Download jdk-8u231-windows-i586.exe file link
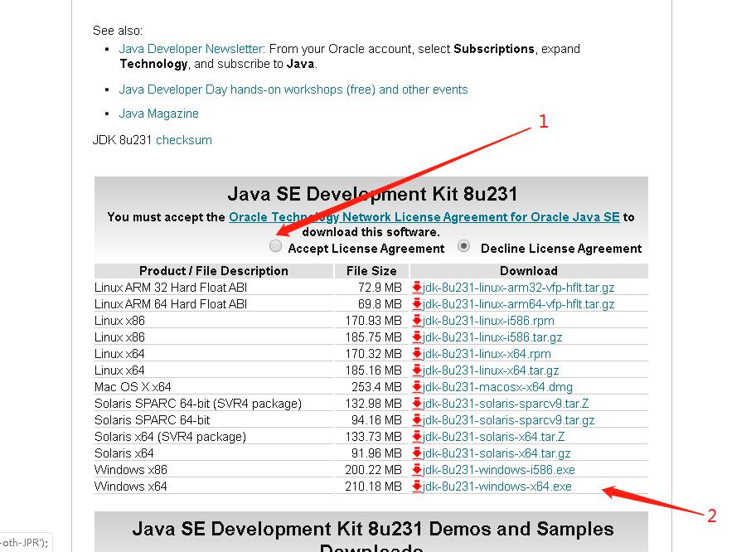Image resolution: width=756 pixels, height=552 pixels. 498,470
